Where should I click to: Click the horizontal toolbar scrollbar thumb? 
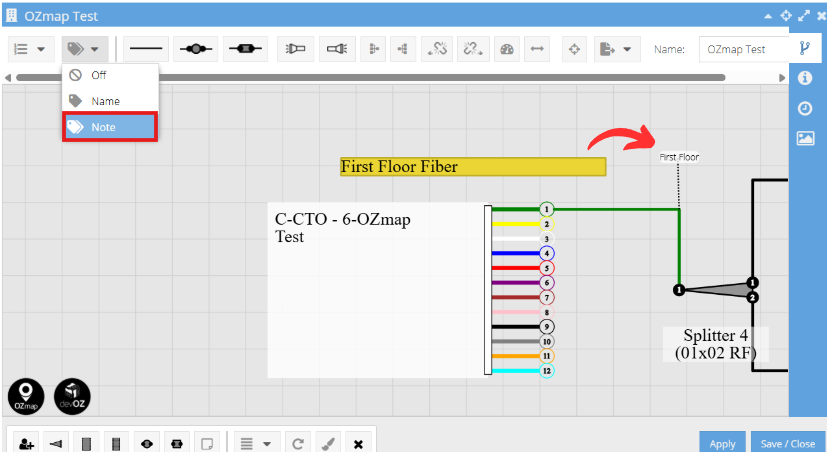(371, 78)
